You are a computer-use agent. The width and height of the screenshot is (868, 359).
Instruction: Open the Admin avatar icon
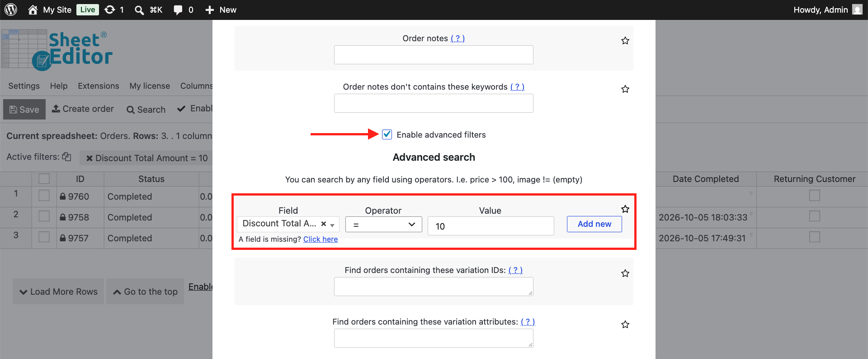[857, 10]
